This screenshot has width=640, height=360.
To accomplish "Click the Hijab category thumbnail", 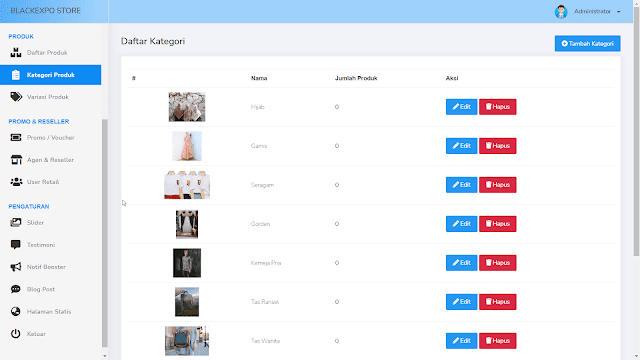I will click(x=187, y=107).
